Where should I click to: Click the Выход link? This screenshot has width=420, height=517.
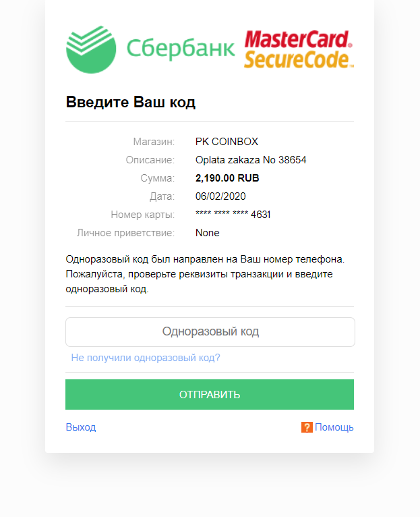[x=81, y=427]
